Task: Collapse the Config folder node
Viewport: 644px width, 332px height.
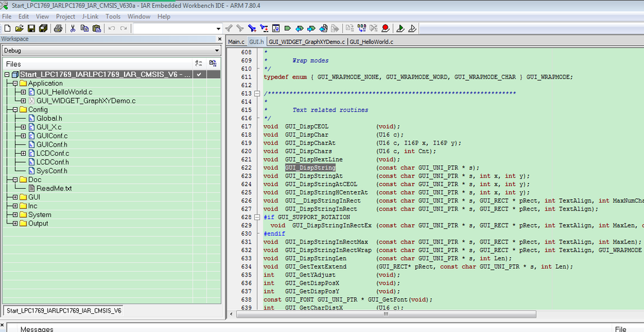Action: tap(15, 110)
